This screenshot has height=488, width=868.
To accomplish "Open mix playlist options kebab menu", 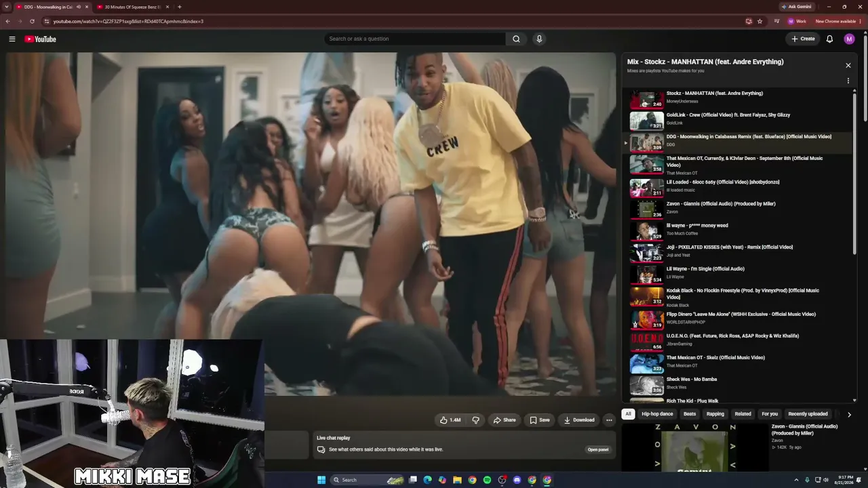I will tap(848, 81).
